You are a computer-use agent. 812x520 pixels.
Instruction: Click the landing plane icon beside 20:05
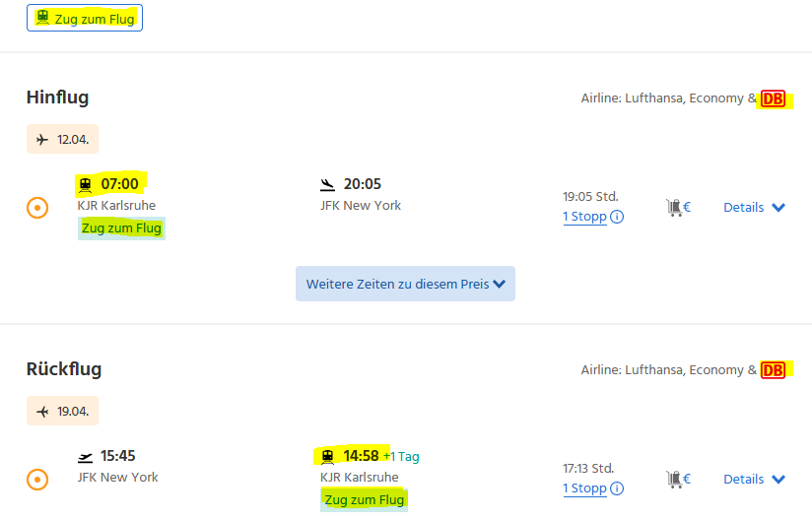[327, 184]
